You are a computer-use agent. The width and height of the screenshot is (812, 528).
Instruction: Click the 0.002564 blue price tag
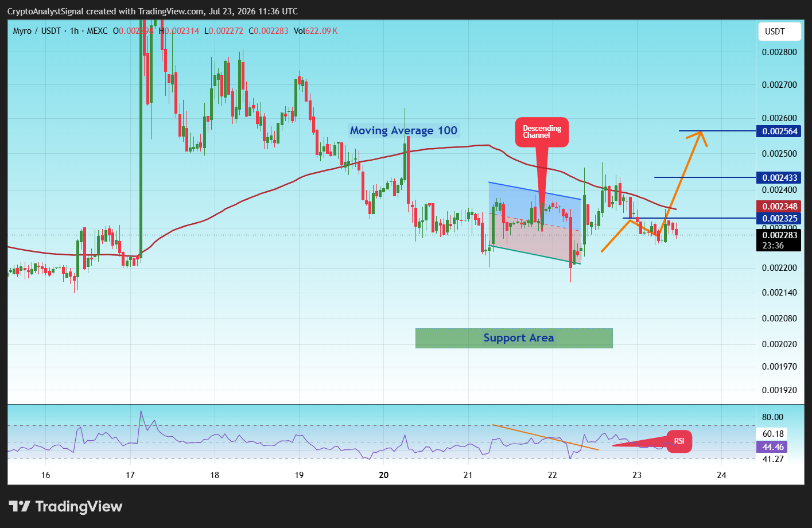tap(779, 131)
